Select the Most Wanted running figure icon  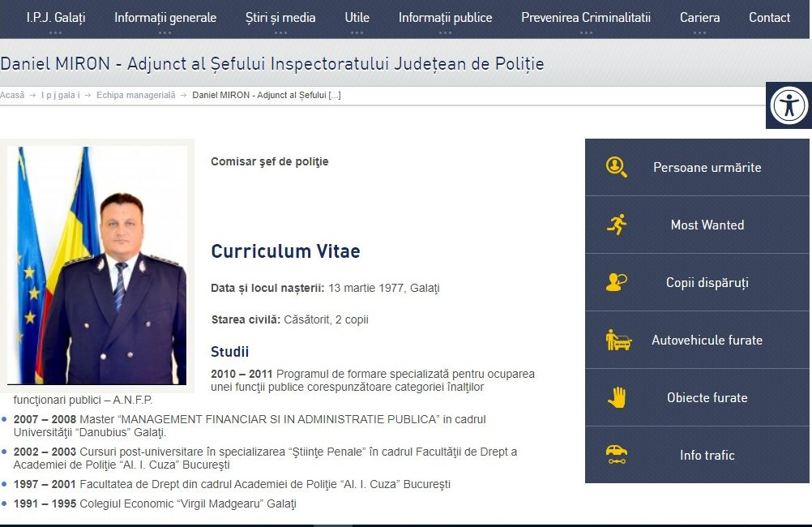[615, 225]
